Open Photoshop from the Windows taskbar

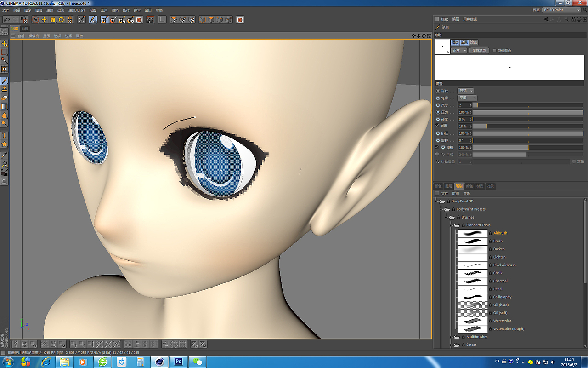[178, 362]
